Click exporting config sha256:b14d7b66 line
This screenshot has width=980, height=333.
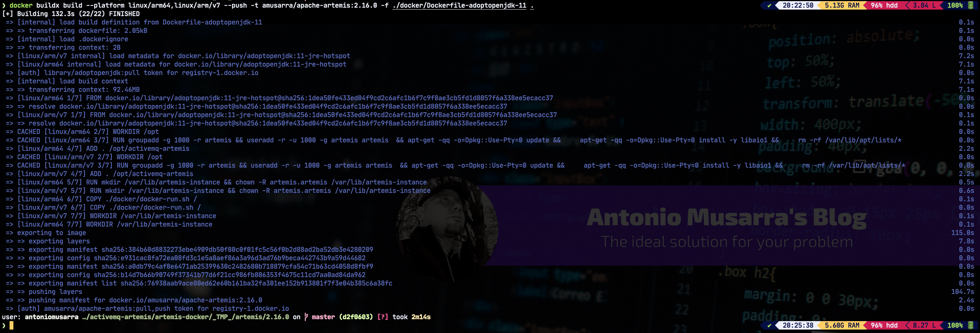[186, 275]
